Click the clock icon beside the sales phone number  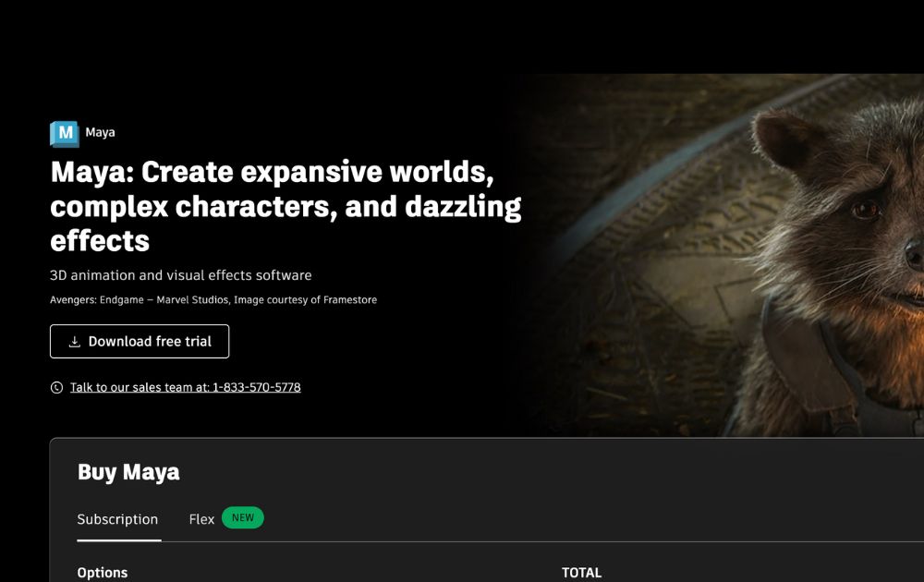point(56,388)
